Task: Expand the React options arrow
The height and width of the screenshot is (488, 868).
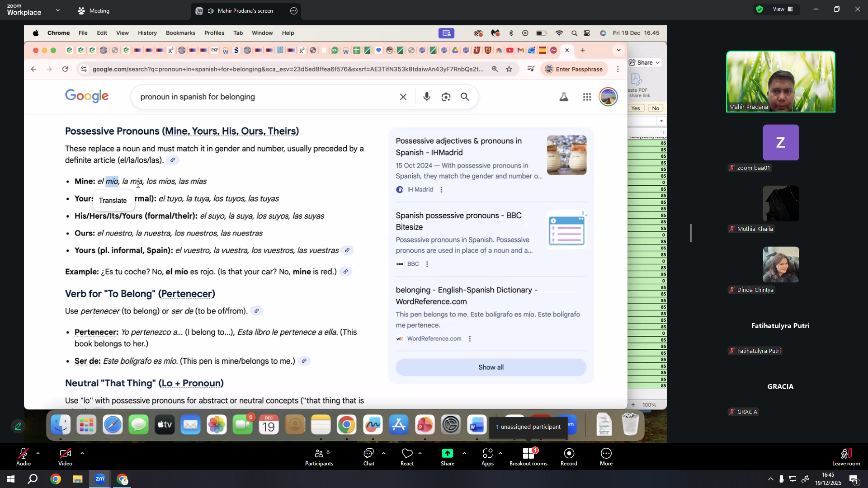Action: pyautogui.click(x=420, y=453)
